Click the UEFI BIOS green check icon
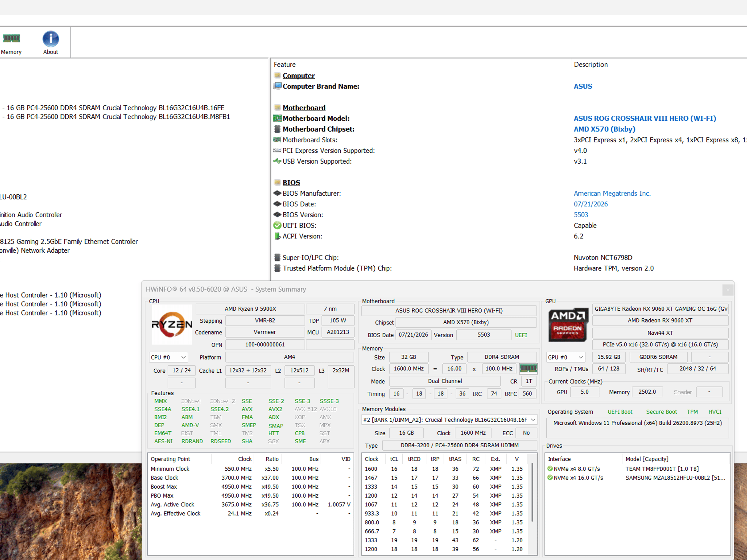 coord(277,225)
